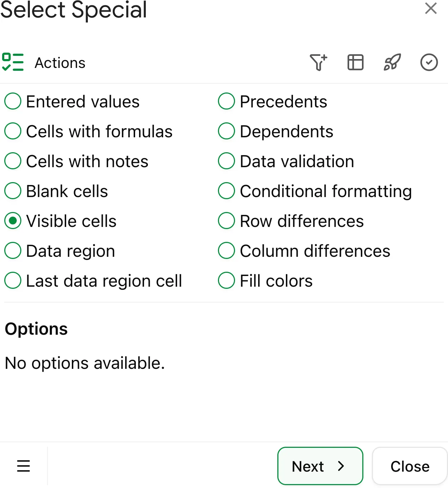The image size is (448, 488).
Task: Open the hamburger menu at bottom left
Action: [23, 466]
